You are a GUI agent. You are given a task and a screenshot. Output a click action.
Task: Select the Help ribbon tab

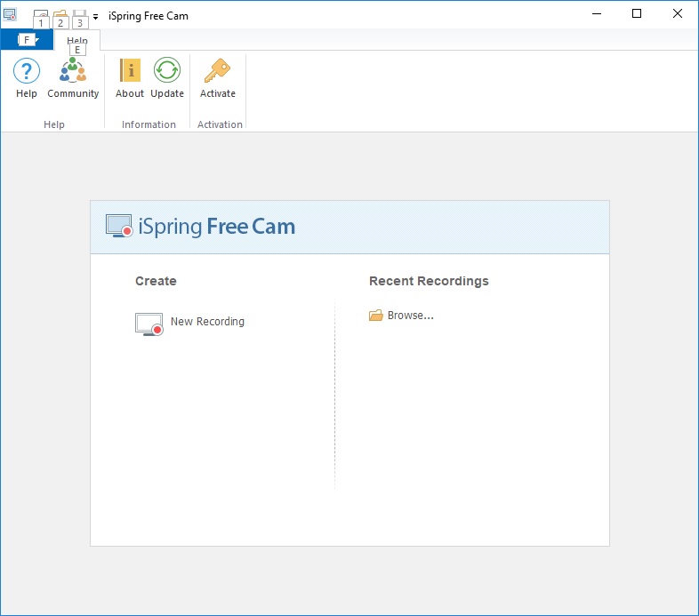coord(77,40)
